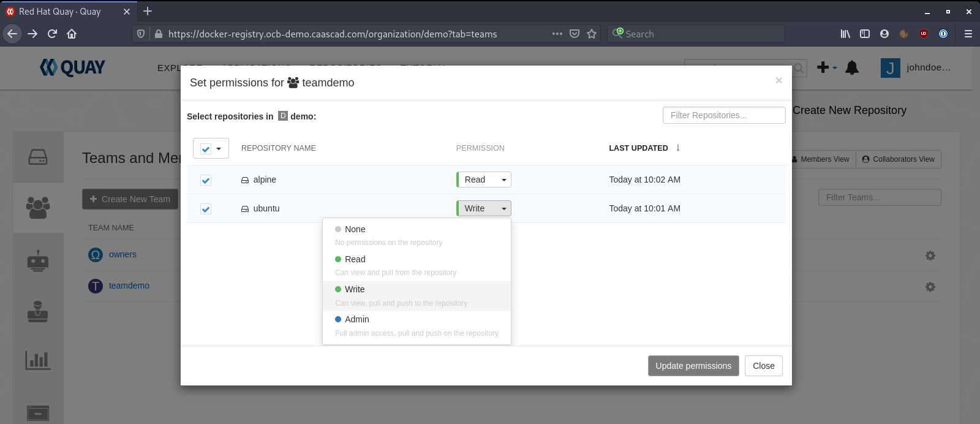Toggle the select-all repositories checkbox
The height and width of the screenshot is (424, 980).
[206, 148]
